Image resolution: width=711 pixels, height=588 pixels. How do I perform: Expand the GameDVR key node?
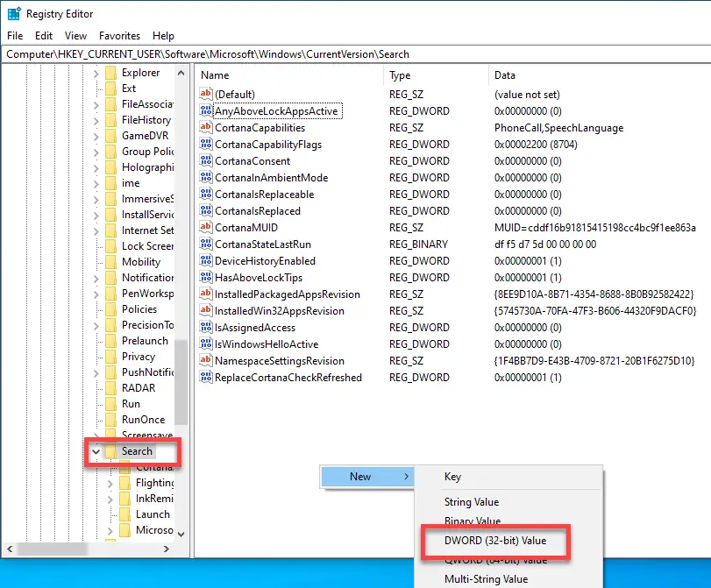(96, 136)
